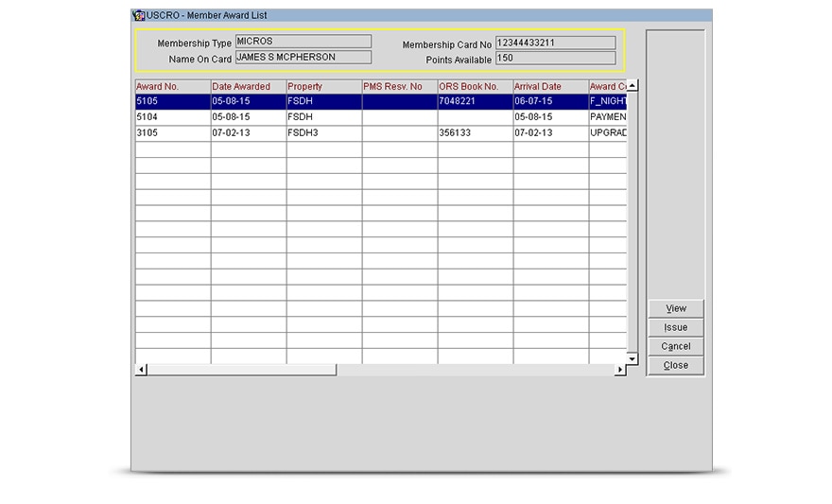
Task: Click the F_NIGHT award code cell
Action: [608, 102]
